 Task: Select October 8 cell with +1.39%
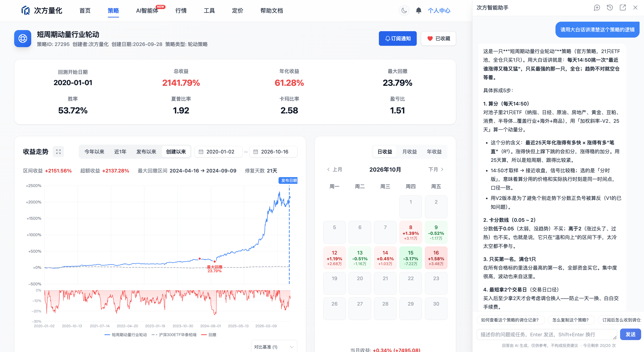pos(411,232)
